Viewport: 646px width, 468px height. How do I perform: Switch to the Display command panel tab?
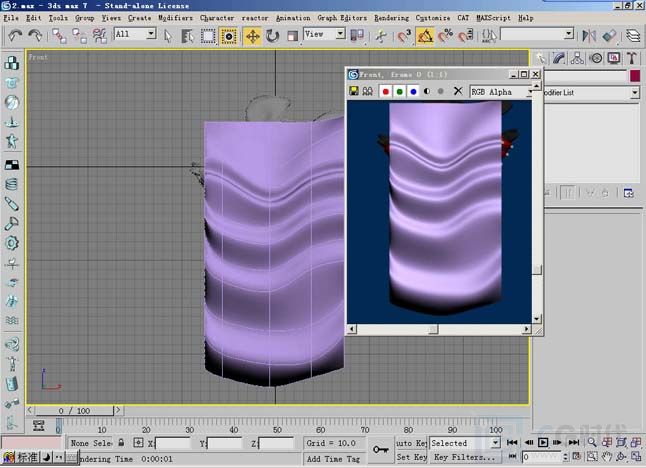tap(613, 58)
